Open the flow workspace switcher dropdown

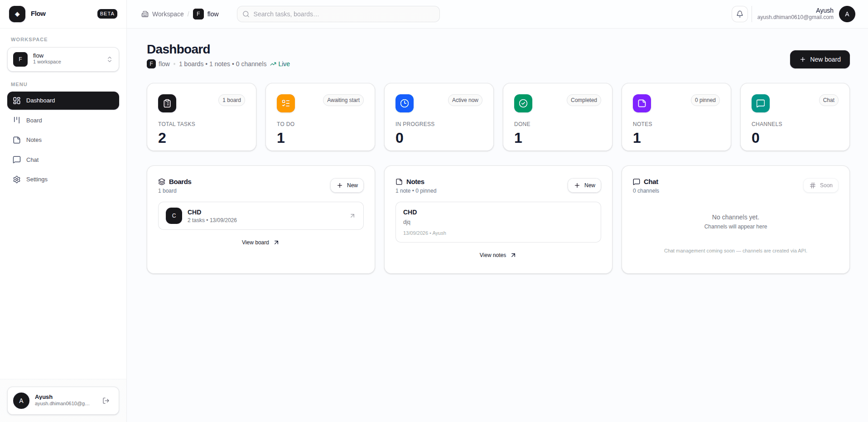pyautogui.click(x=63, y=59)
